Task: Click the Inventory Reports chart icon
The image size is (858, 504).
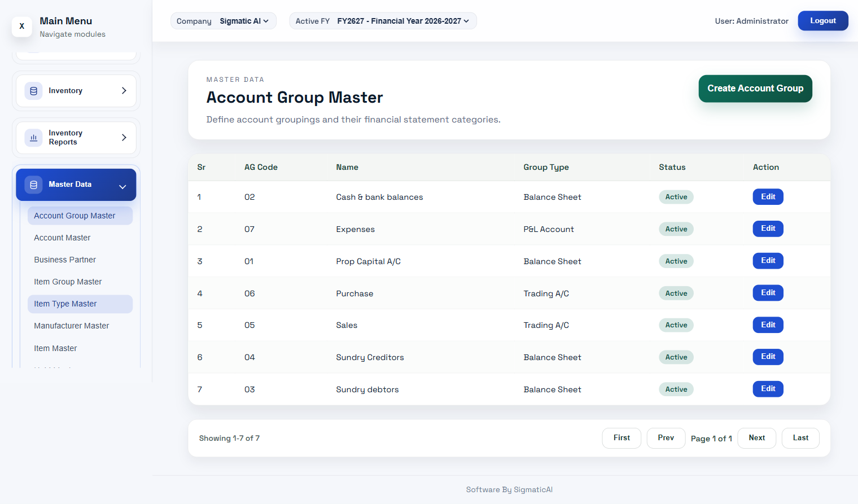Action: click(x=33, y=138)
